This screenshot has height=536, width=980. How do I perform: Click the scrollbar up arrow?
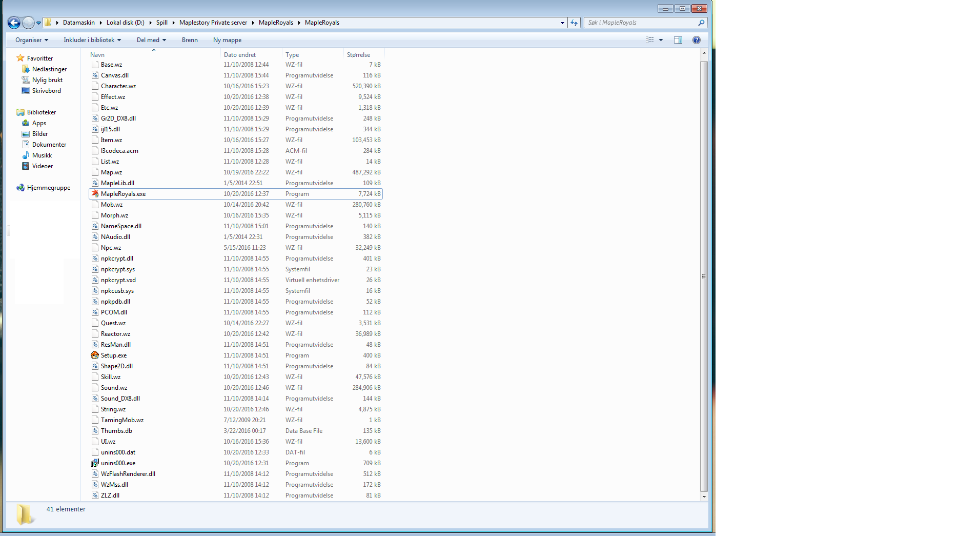click(704, 53)
